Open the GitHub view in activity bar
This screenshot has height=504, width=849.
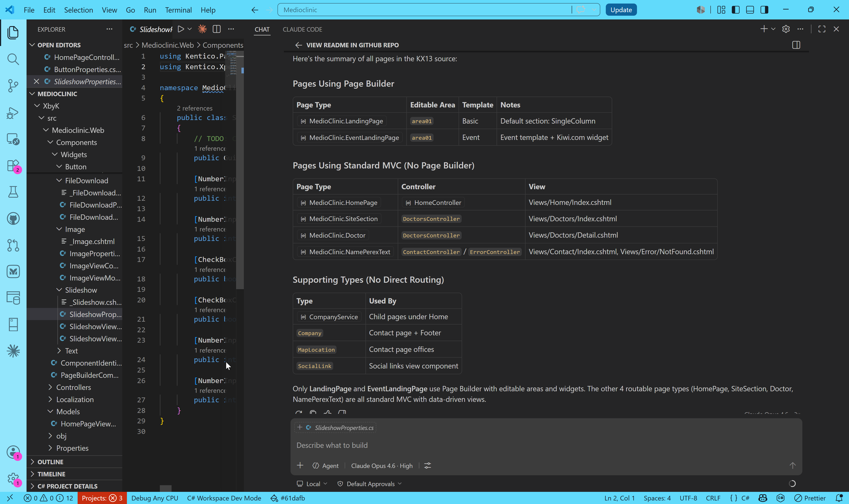13,218
